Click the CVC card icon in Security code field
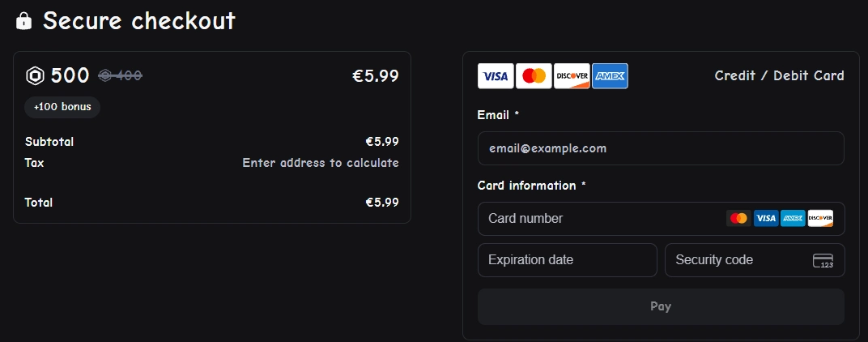868x342 pixels. tap(823, 260)
